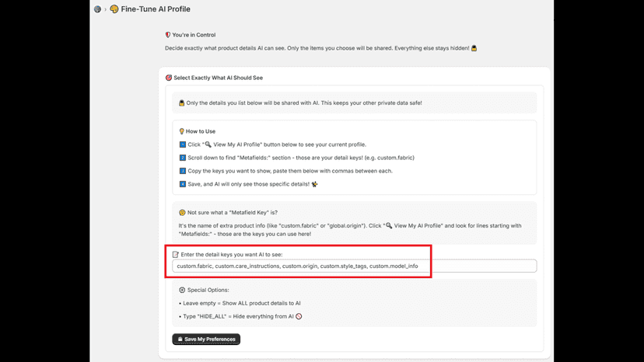
Task: Click the brain icon beside Fine-Tune AI Profile
Action: pos(114,9)
